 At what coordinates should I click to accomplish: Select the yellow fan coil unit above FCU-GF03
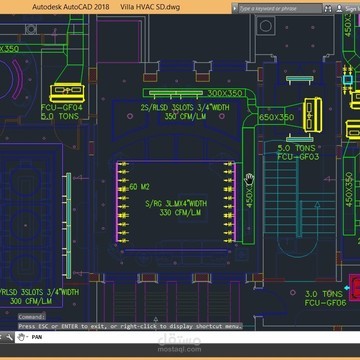[x=312, y=114]
